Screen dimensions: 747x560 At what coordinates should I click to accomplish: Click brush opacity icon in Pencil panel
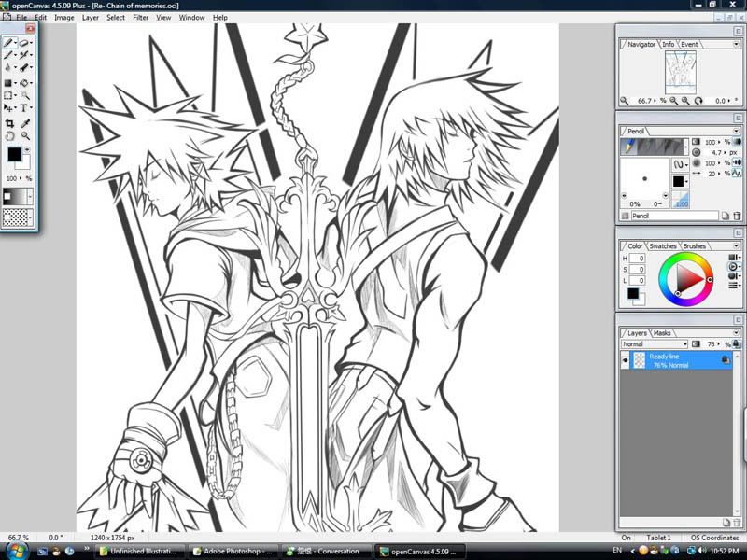click(x=696, y=142)
